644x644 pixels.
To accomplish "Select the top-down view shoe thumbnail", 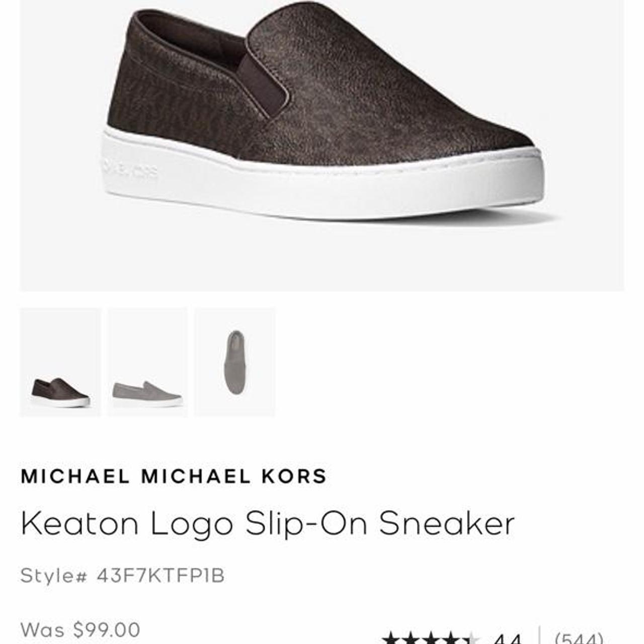I will (x=235, y=362).
